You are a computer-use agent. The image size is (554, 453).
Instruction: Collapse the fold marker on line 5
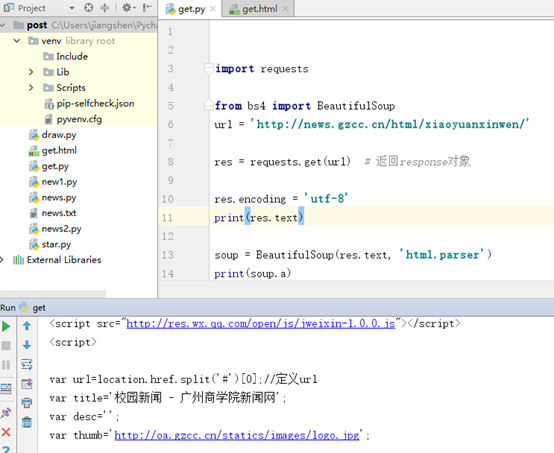tap(209, 105)
